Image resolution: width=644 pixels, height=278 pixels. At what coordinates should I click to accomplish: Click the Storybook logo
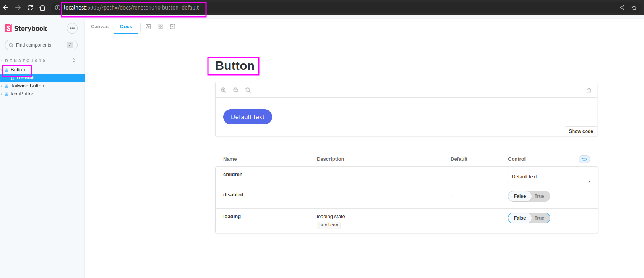point(26,28)
